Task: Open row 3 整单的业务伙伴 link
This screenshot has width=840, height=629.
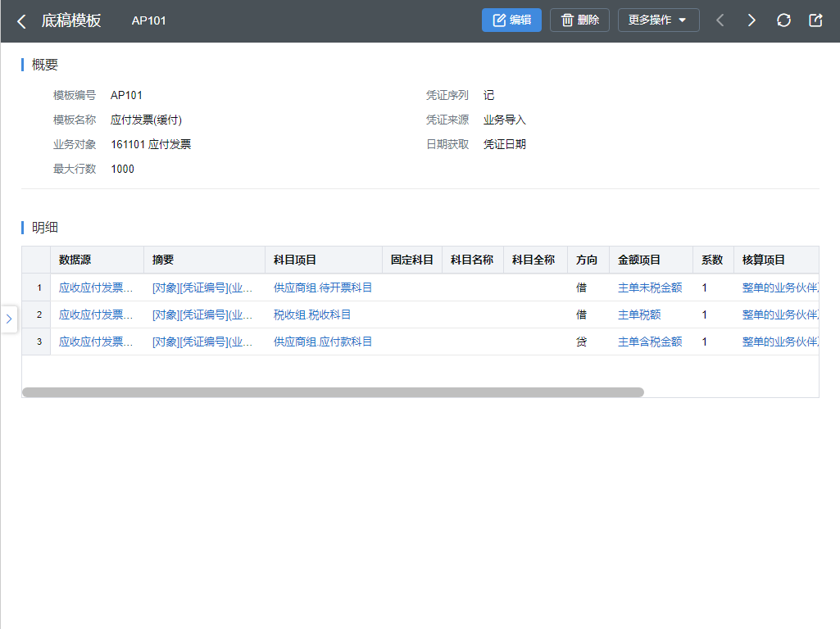Action: tap(780, 342)
